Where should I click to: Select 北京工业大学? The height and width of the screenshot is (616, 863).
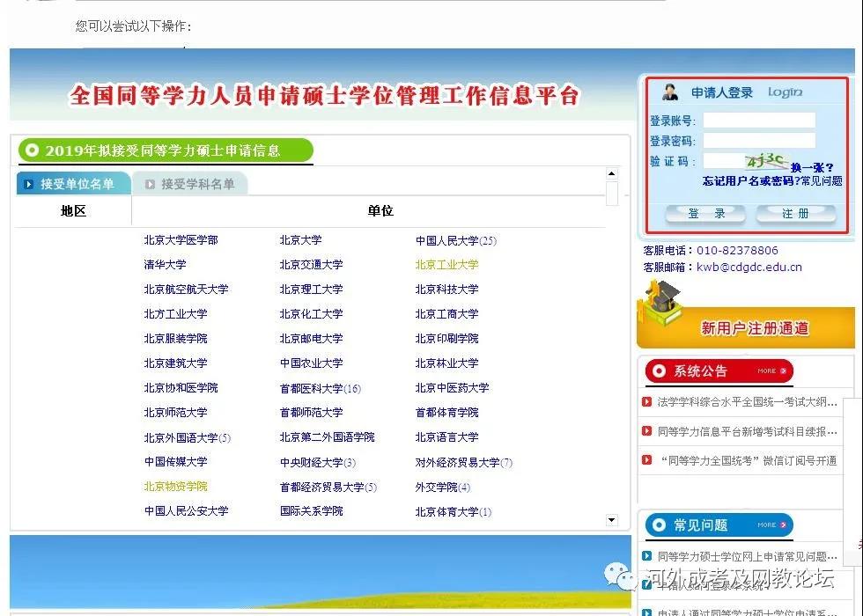(x=446, y=265)
